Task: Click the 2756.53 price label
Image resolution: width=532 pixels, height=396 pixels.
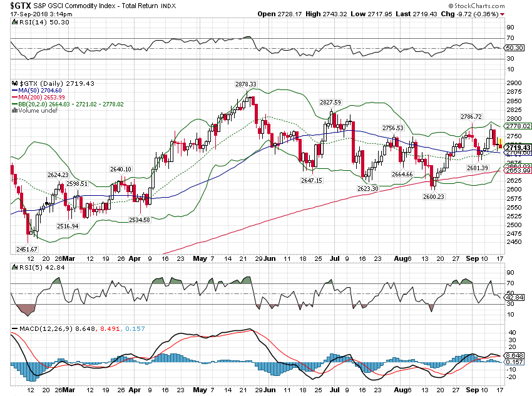Action: [x=393, y=128]
